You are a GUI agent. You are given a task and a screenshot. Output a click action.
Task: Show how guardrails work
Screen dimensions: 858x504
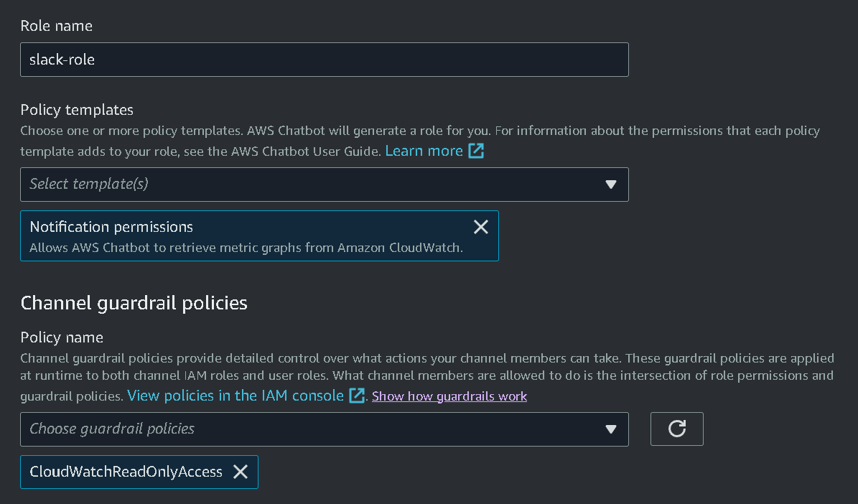click(449, 396)
